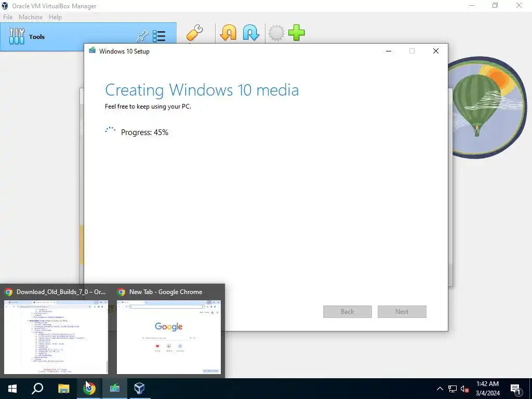Viewport: 532px width, 399px height.
Task: Click the Windows 10 Setup title bar icon
Action: 92,50
